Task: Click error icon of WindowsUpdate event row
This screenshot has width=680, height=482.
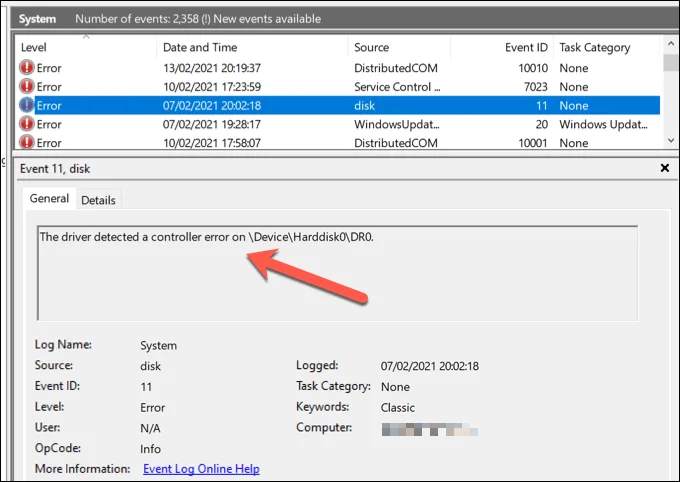Action: [x=26, y=124]
